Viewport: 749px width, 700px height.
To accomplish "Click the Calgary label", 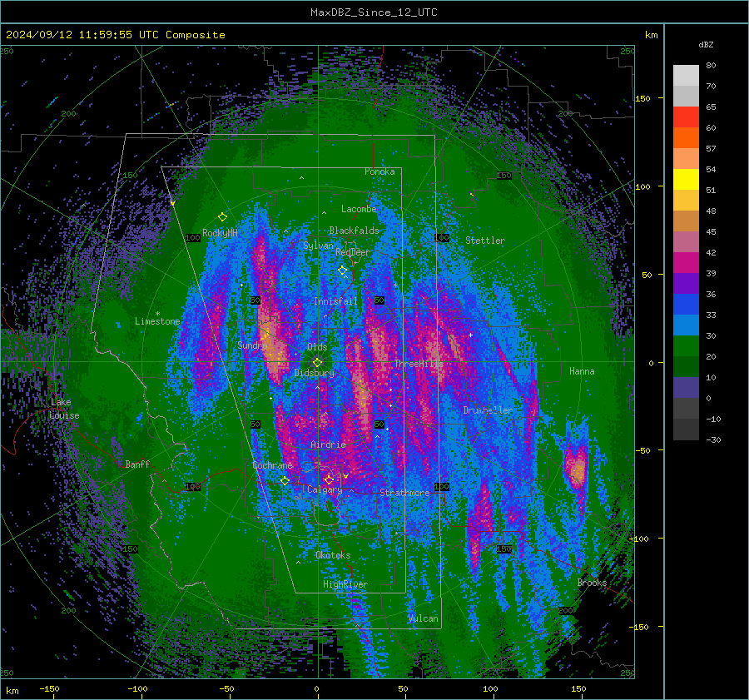I will tap(325, 489).
